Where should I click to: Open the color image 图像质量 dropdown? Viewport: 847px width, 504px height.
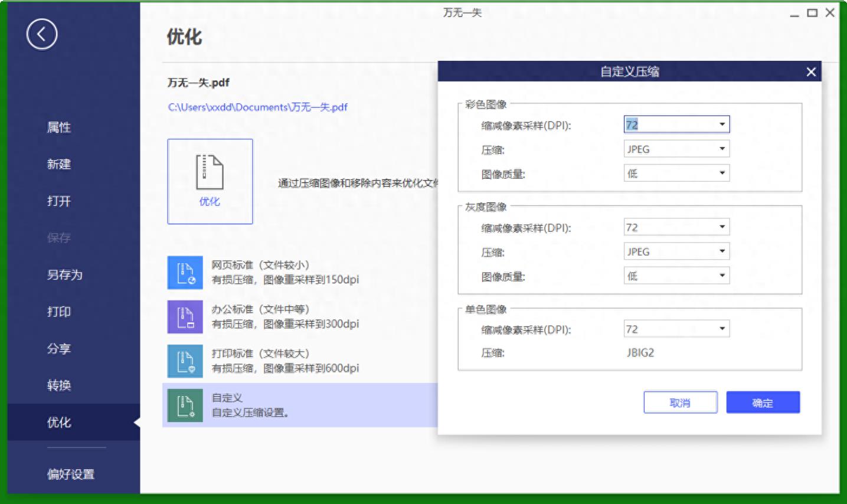click(676, 173)
